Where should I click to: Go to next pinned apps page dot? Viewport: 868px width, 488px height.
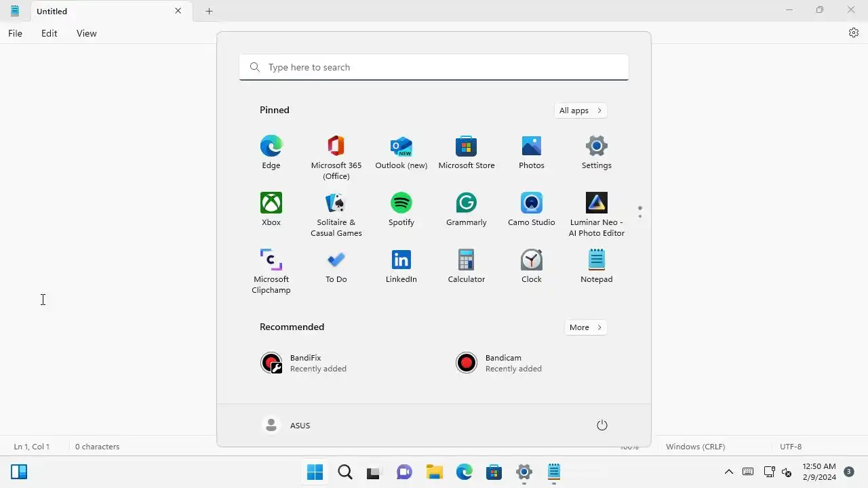tap(639, 216)
